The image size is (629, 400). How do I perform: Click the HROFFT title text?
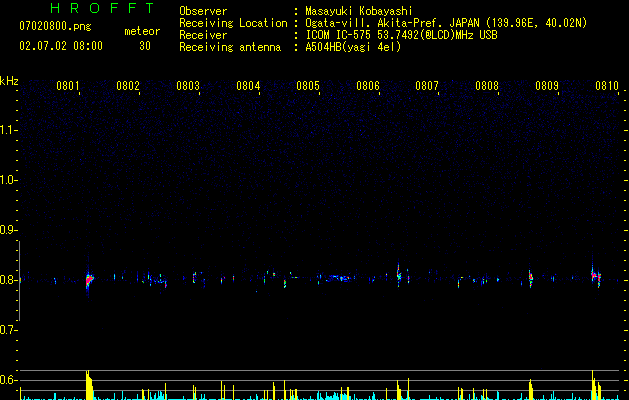pyautogui.click(x=102, y=8)
